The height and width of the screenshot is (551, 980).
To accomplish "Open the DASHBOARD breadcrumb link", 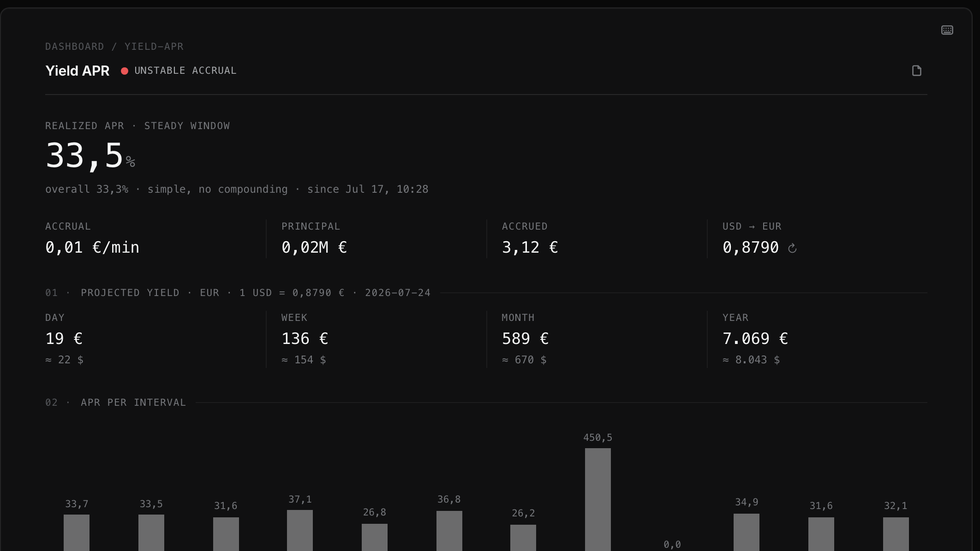I will click(75, 47).
